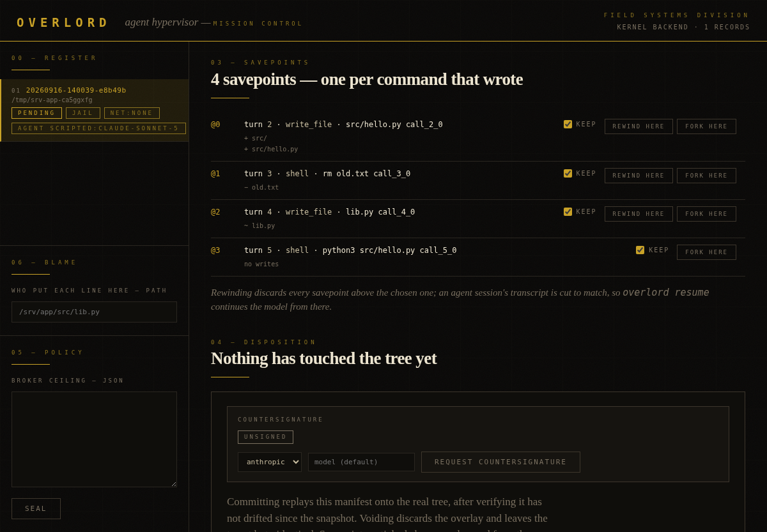
Task: Click the NET:NONE tag
Action: 132,113
